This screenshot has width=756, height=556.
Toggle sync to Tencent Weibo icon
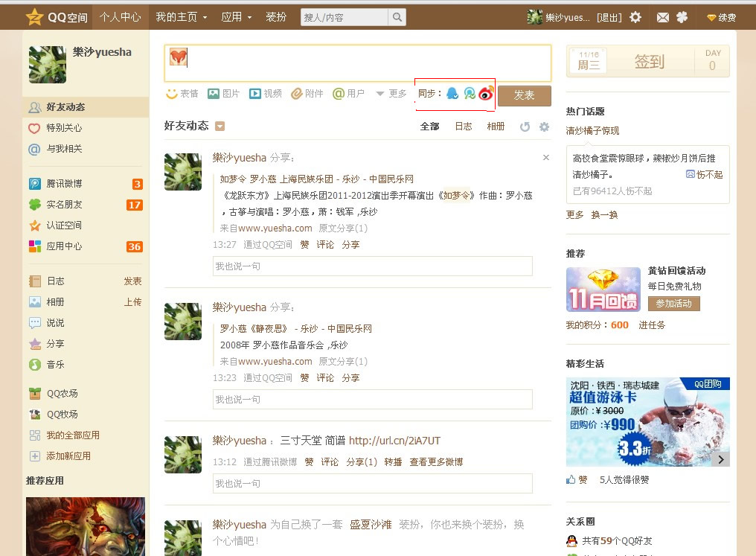point(469,93)
